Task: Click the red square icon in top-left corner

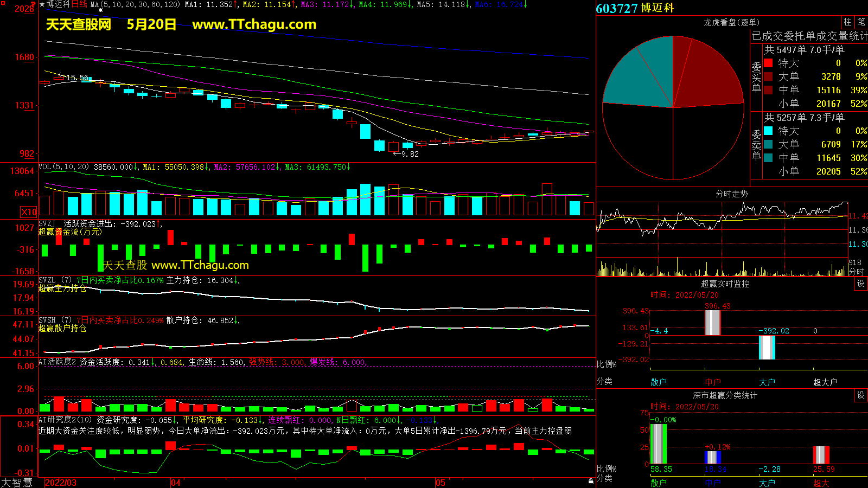Action: 3,3
